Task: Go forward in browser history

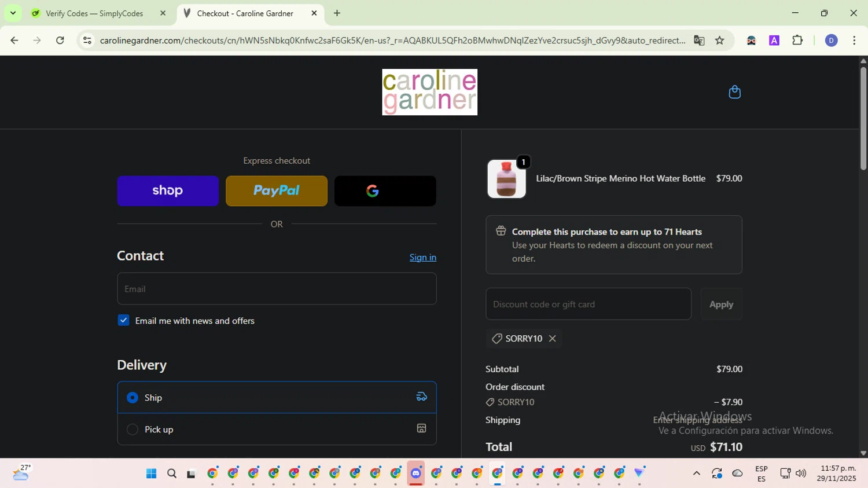Action: 37,41
